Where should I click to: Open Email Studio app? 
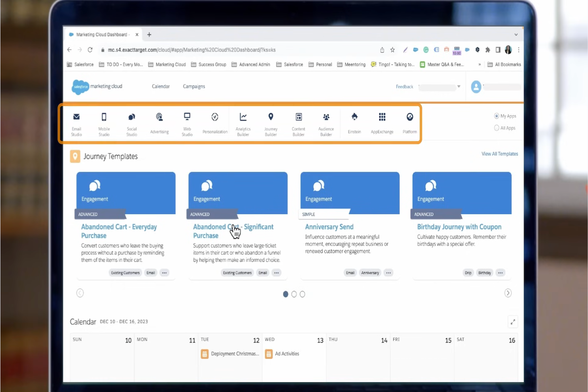[x=76, y=124]
